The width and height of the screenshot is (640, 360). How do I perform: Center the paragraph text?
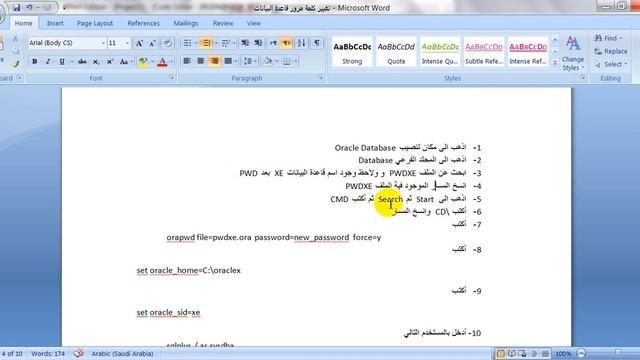pyautogui.click(x=200, y=61)
